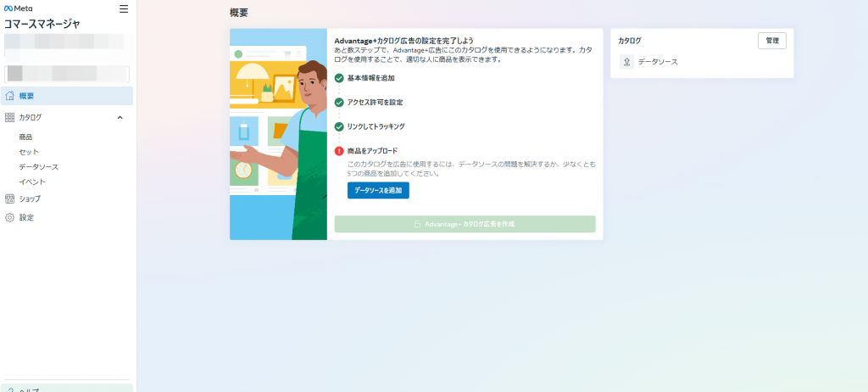
Task: Toggle the hamburger menu icon
Action: tap(124, 8)
